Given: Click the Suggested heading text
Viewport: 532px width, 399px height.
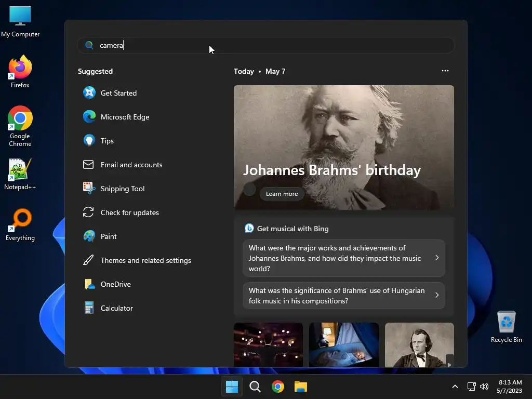Looking at the screenshot, I should [x=95, y=71].
